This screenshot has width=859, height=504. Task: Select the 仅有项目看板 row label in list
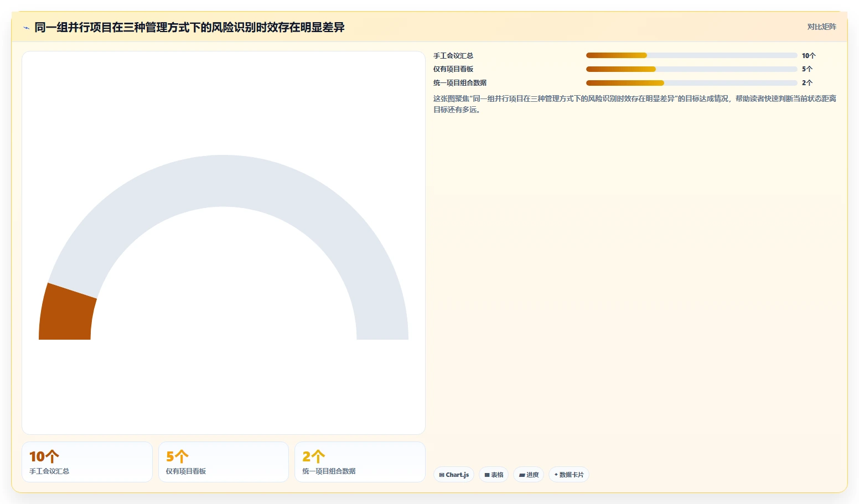point(453,69)
